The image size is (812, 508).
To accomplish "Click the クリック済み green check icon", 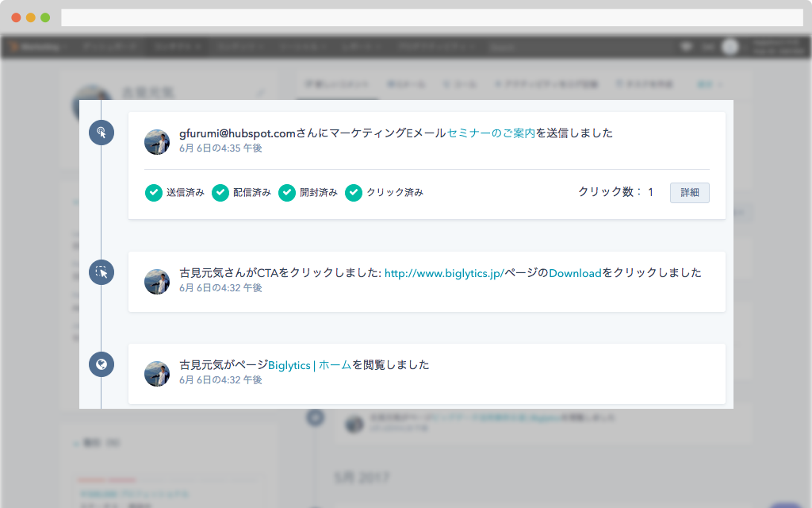I will (354, 193).
